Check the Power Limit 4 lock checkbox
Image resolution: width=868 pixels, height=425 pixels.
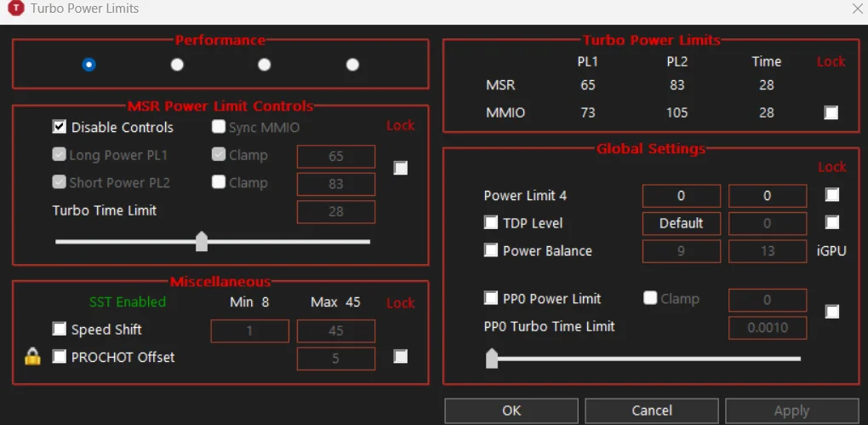[x=832, y=194]
